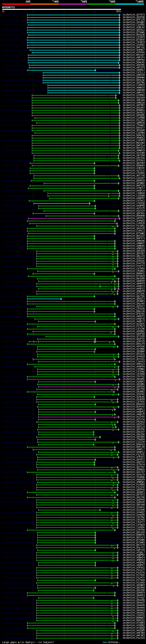Click the orange ~40% identity scale segment
This screenshot has width=146, height=644.
point(45,4)
